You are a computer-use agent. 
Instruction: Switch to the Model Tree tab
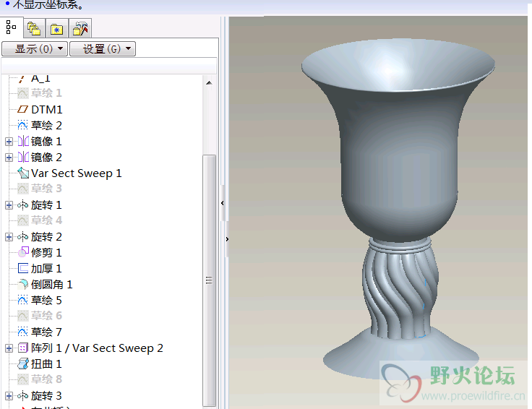[11, 27]
